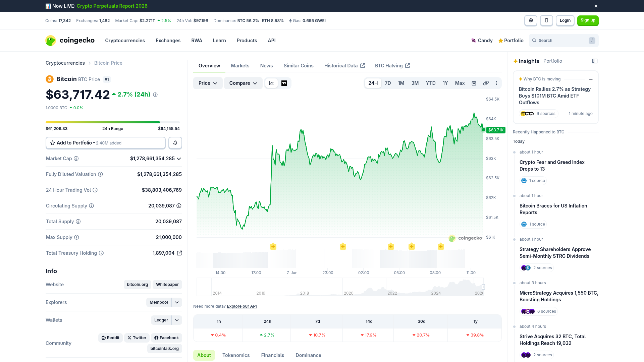
Task: Select the 3M chart range
Action: [415, 83]
